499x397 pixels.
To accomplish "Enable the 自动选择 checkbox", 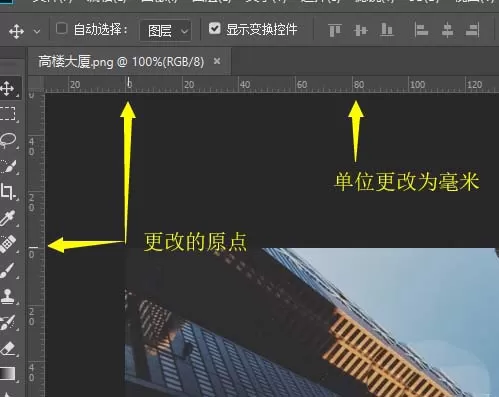I will 61,29.
